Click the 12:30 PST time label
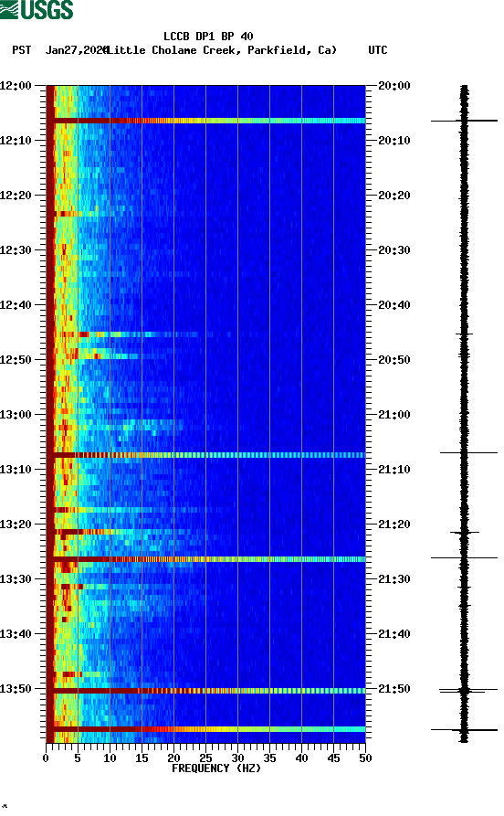 coord(16,249)
